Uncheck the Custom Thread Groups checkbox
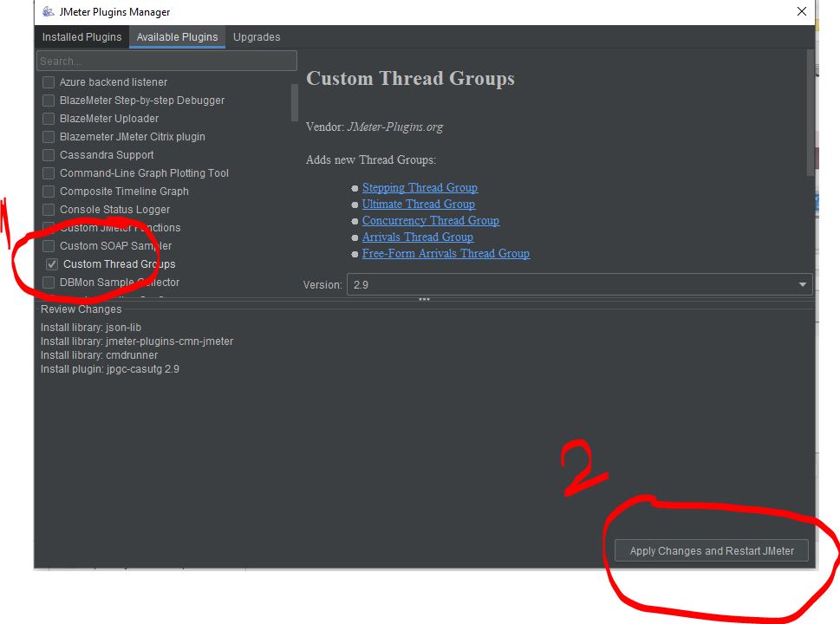 point(52,264)
